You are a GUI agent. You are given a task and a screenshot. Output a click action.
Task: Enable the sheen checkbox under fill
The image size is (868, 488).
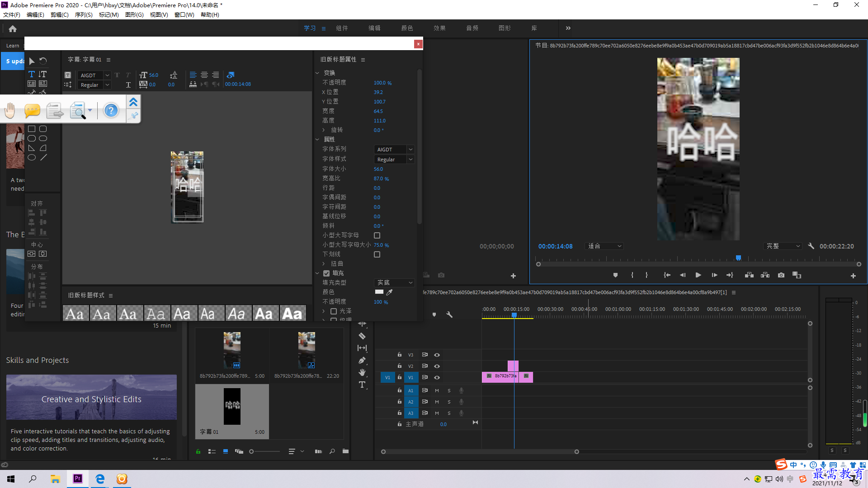tap(334, 311)
